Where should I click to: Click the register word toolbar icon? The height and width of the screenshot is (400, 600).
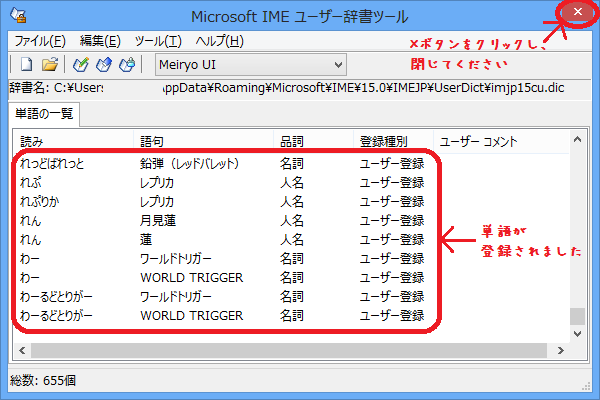tap(81, 64)
